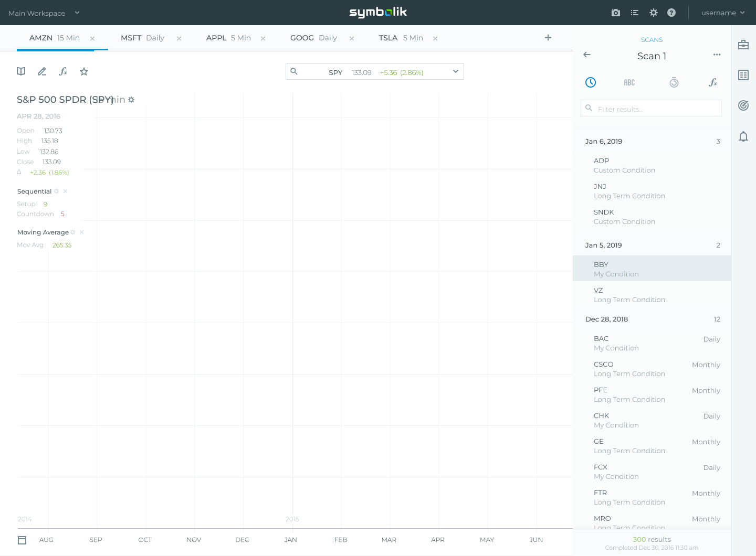Select the ABC alphabetical scan view

tap(629, 82)
